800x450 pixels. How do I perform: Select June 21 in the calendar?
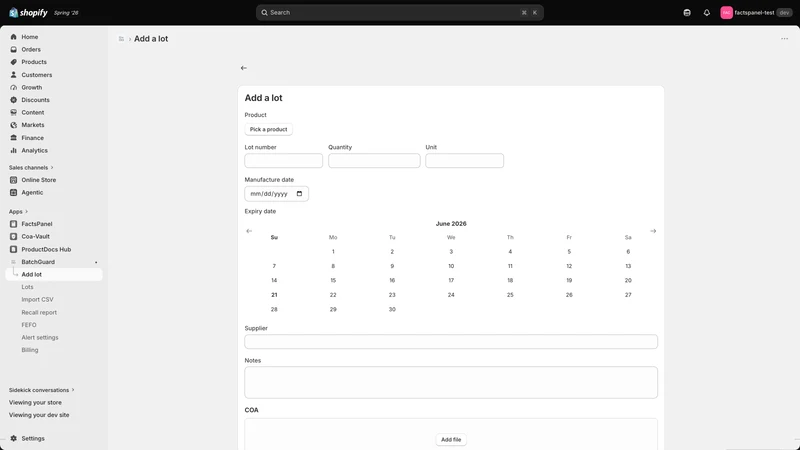[274, 295]
